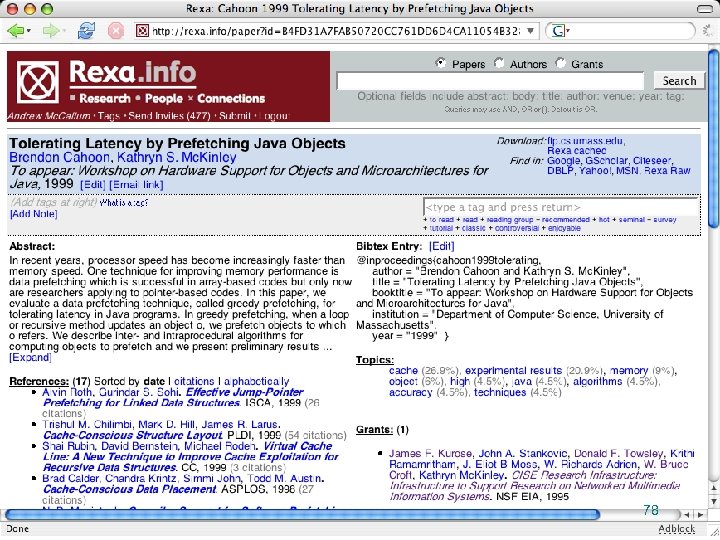Viewport: 720px width, 540px height.
Task: Click the green Back arrow button
Action: click(15, 31)
